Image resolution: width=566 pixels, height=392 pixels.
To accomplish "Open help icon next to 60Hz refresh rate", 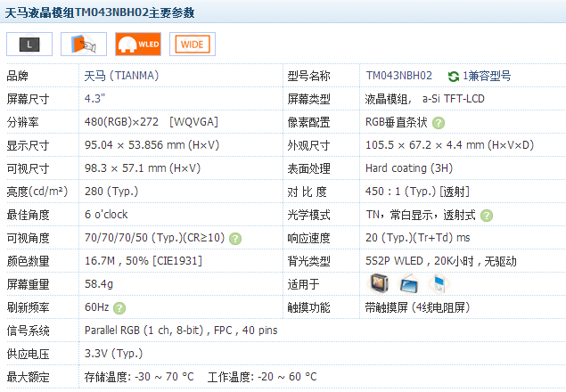I will tap(119, 308).
